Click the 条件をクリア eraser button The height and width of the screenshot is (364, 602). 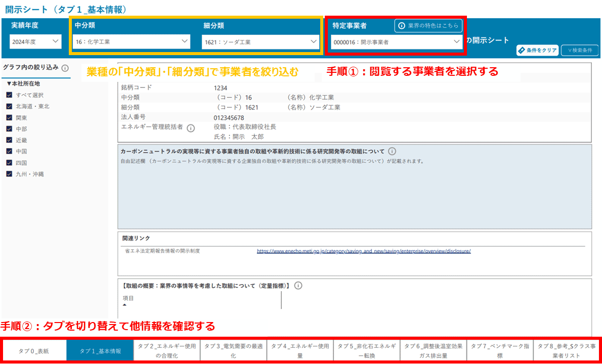pos(537,50)
